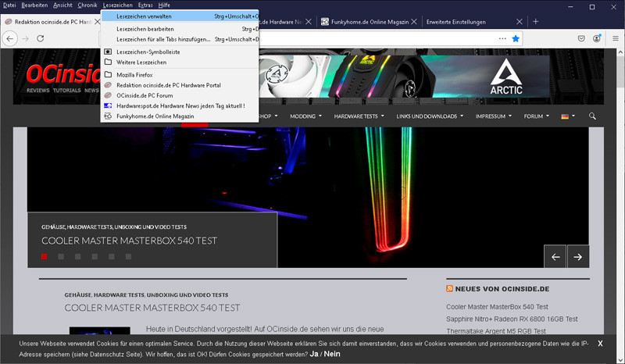Select the second slider dot
Viewport: 625px width, 364px height.
coord(61,256)
